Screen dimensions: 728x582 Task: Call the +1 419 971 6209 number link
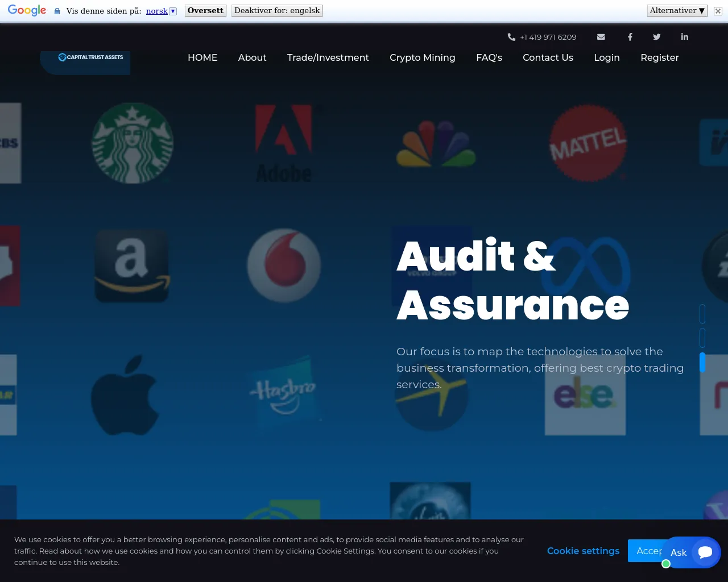[548, 37]
